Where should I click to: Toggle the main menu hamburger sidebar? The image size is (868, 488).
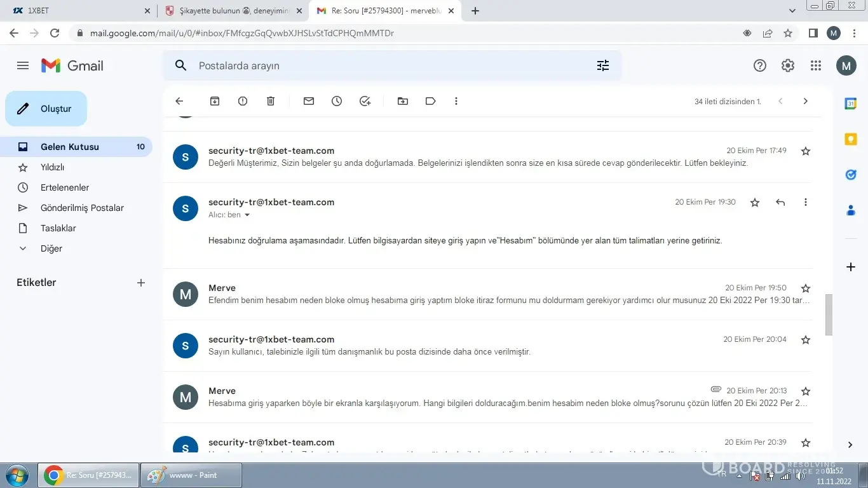(x=23, y=65)
